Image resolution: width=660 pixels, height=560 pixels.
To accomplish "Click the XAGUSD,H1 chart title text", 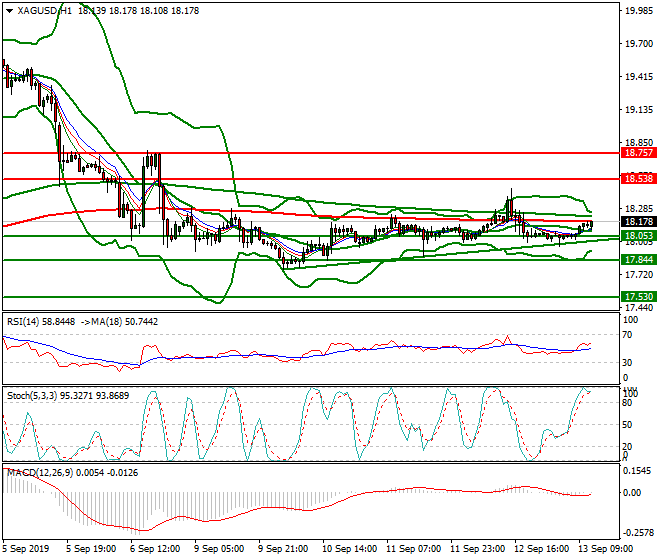I will tap(45, 11).
